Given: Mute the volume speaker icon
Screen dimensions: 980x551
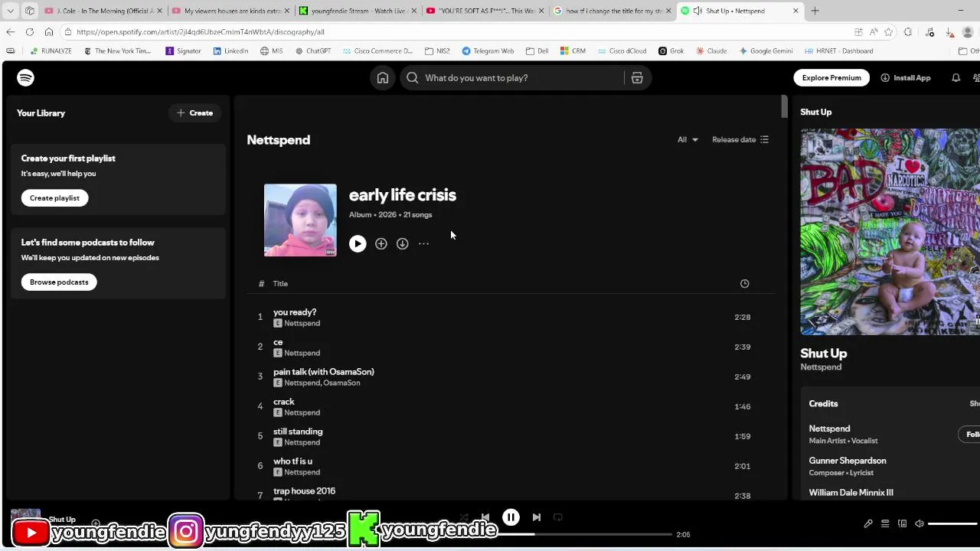Looking at the screenshot, I should coord(920,523).
